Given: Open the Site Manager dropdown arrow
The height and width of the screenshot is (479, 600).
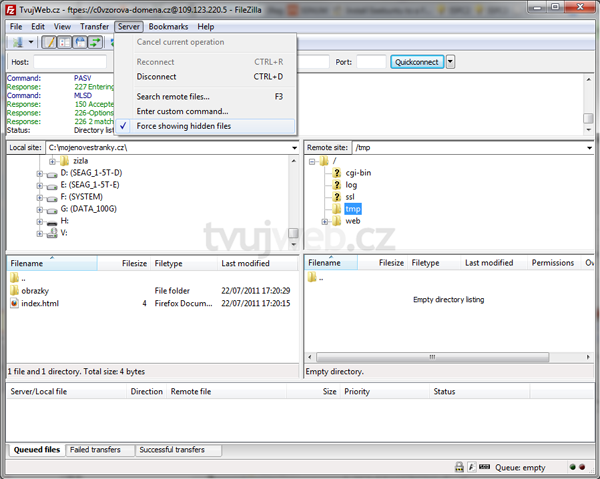Looking at the screenshot, I should coord(31,42).
